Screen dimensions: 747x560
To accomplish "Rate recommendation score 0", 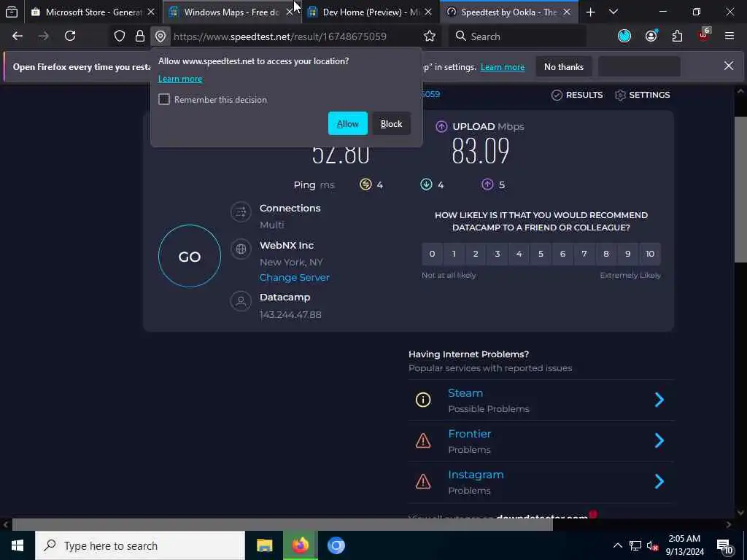I will click(432, 254).
